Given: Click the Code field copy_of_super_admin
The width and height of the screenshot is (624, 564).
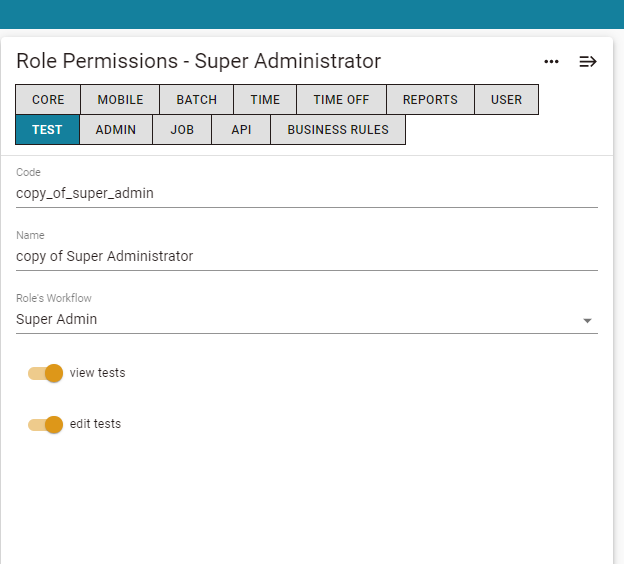Looking at the screenshot, I should click(307, 193).
